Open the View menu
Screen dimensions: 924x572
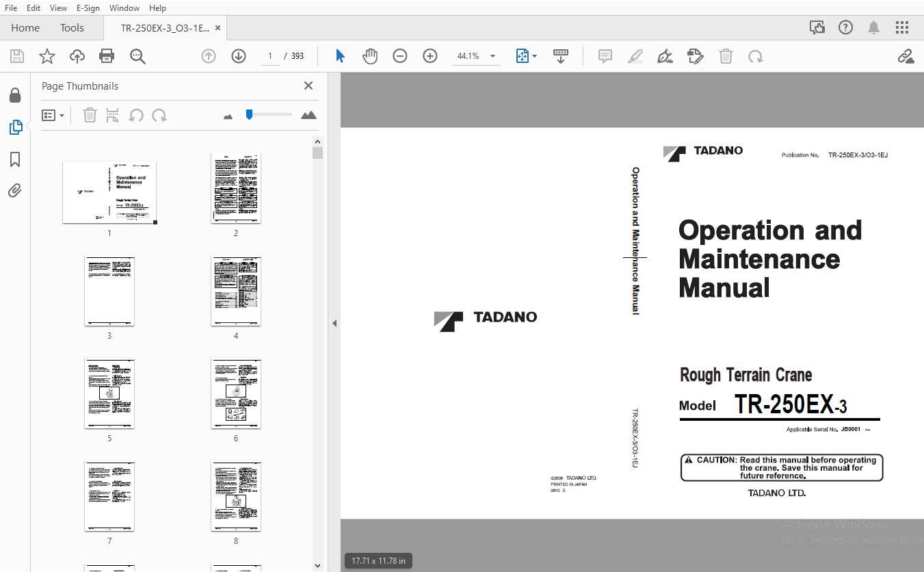[x=58, y=8]
